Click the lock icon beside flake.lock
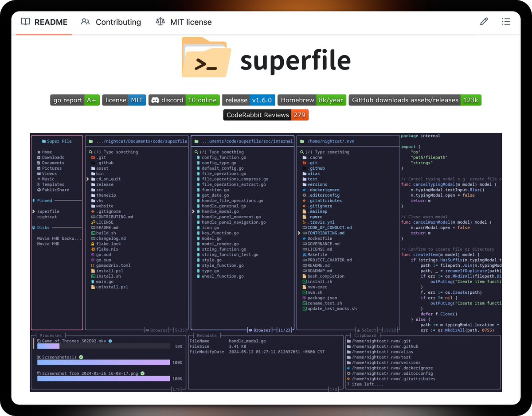 pos(93,244)
